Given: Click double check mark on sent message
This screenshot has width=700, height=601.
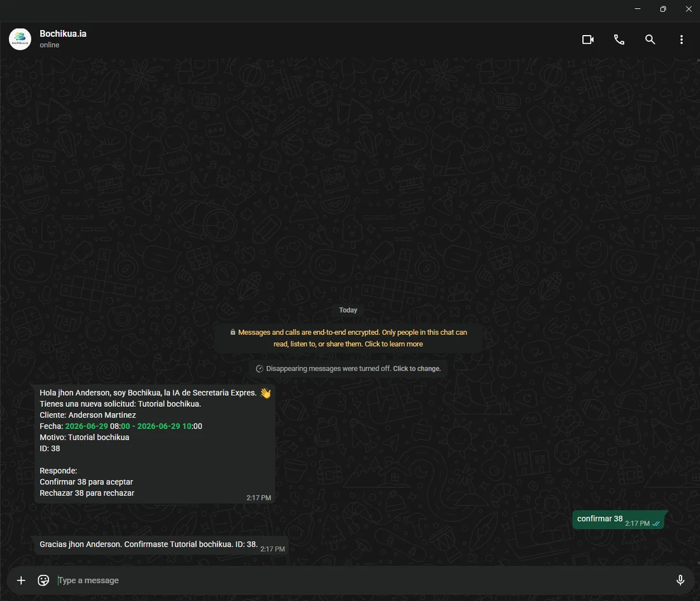Looking at the screenshot, I should point(656,524).
